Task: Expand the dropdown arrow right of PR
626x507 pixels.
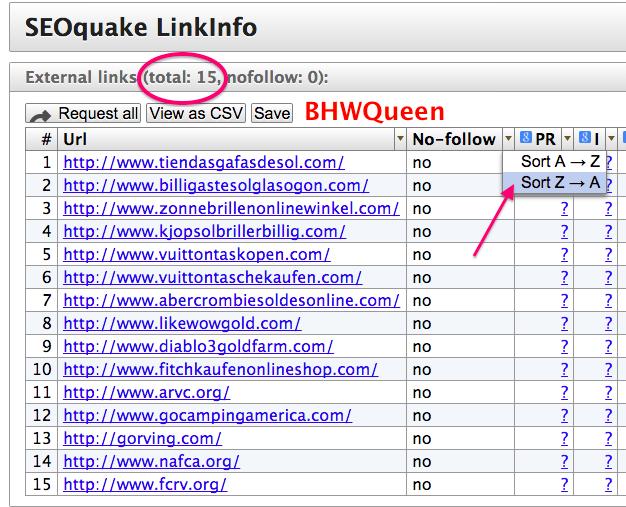Action: (x=567, y=140)
